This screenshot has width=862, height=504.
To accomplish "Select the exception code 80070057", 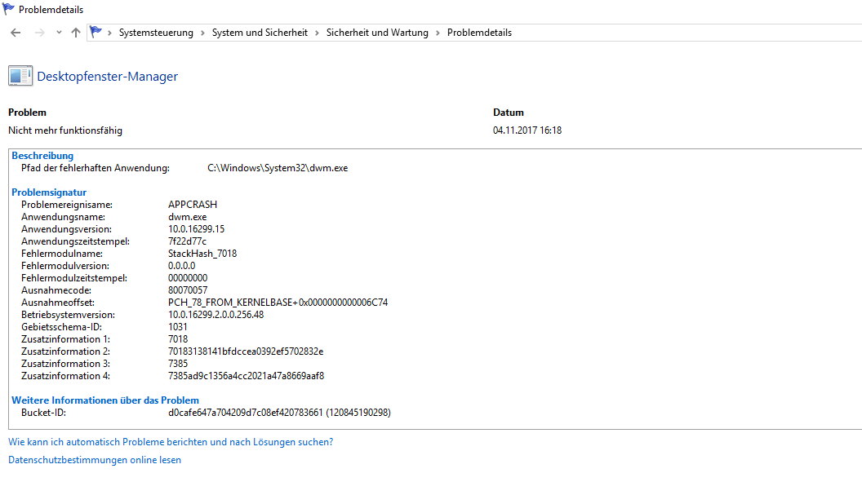I will point(188,290).
